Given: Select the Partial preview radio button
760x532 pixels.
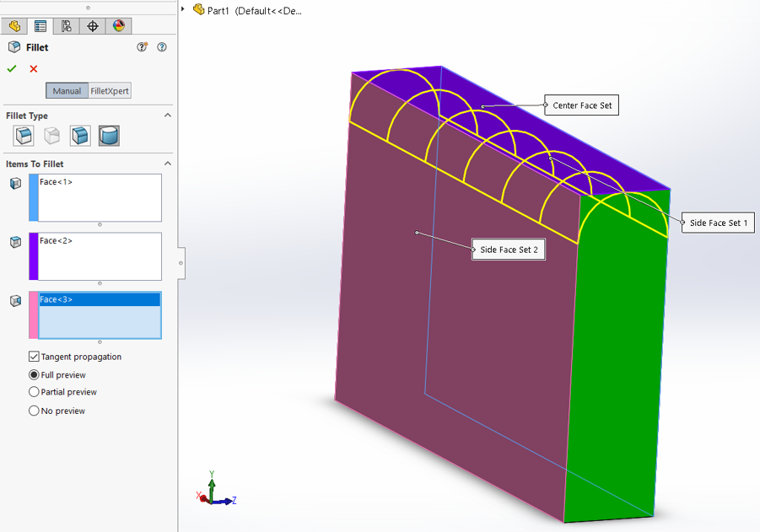Looking at the screenshot, I should point(35,392).
